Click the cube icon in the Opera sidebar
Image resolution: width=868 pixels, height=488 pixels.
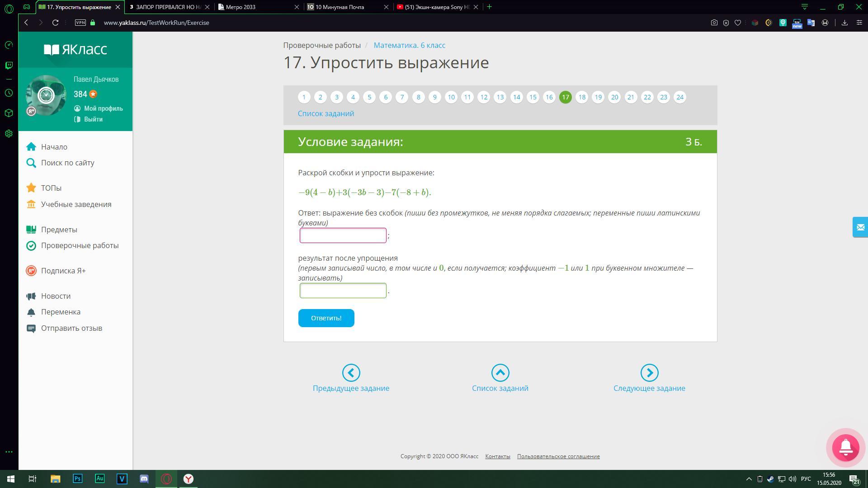click(x=9, y=113)
